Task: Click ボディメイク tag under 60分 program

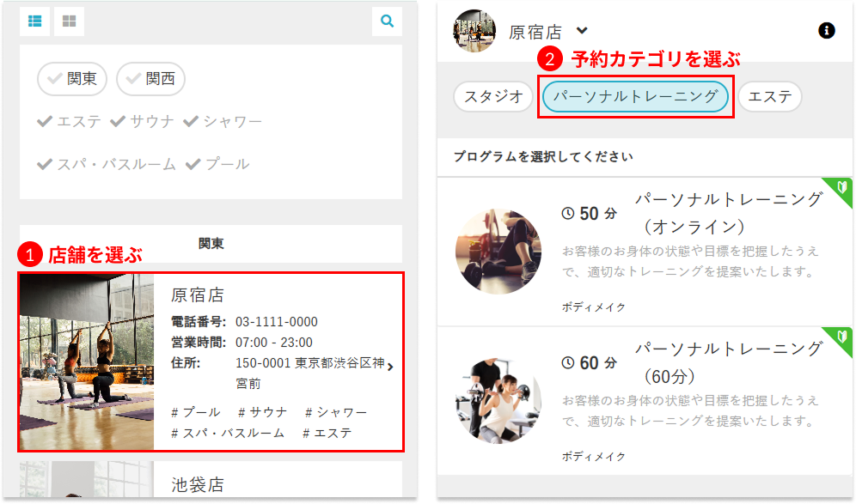Action: tap(594, 457)
